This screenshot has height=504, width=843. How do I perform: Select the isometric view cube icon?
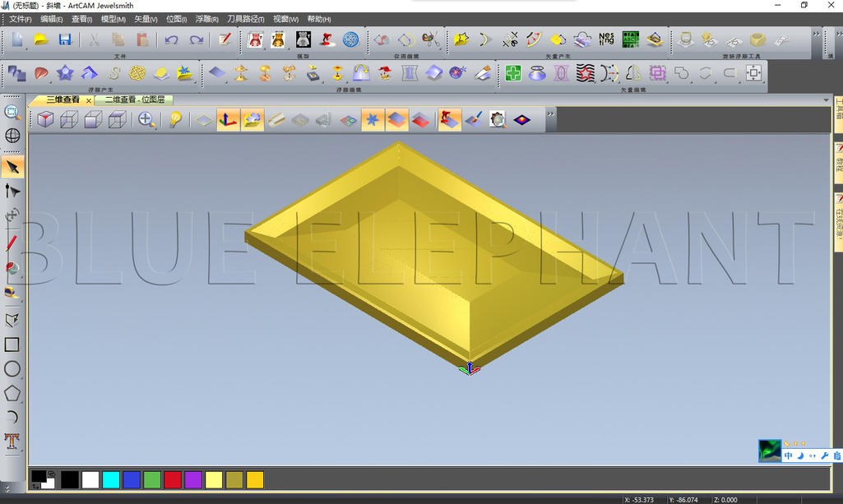pyautogui.click(x=46, y=119)
